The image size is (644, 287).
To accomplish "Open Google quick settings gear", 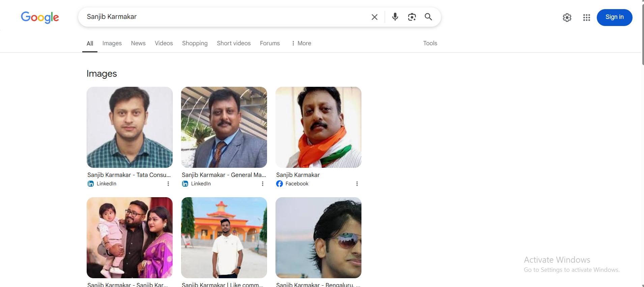I will 567,18.
